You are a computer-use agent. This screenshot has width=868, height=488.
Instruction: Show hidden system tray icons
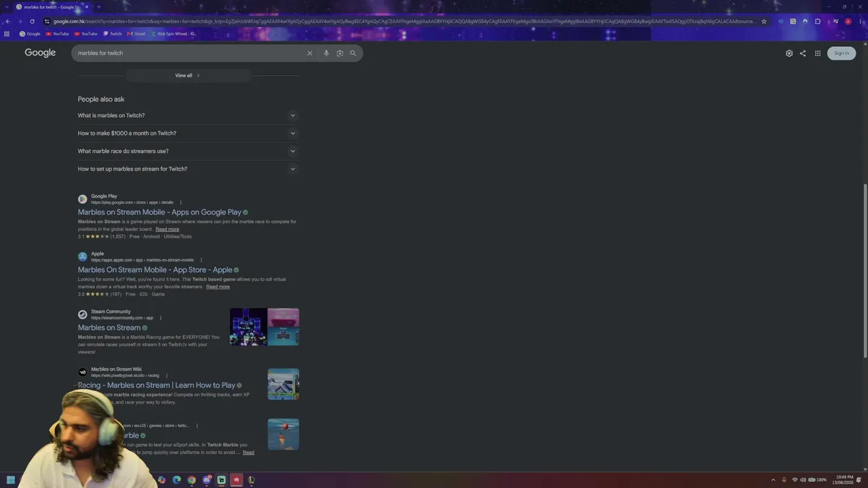pyautogui.click(x=772, y=480)
